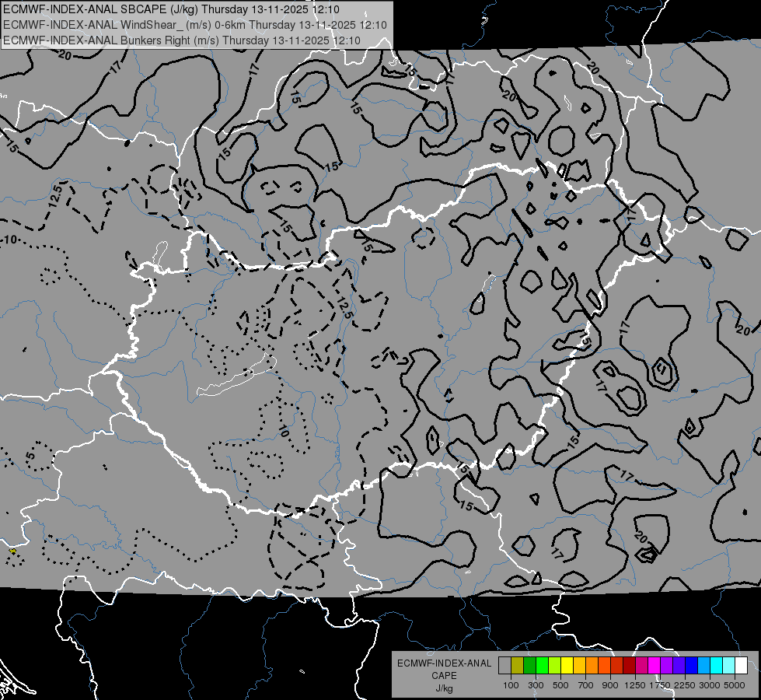This screenshot has height=700, width=761.
Task: Click the 1750 legend value
Action: 660,685
